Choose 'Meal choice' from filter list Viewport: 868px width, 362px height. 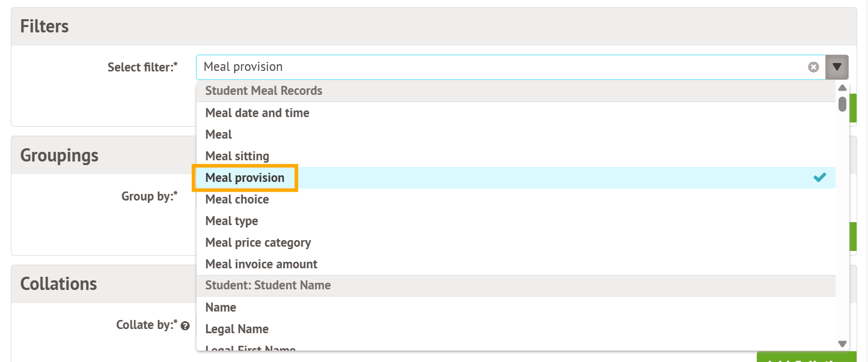pyautogui.click(x=237, y=199)
